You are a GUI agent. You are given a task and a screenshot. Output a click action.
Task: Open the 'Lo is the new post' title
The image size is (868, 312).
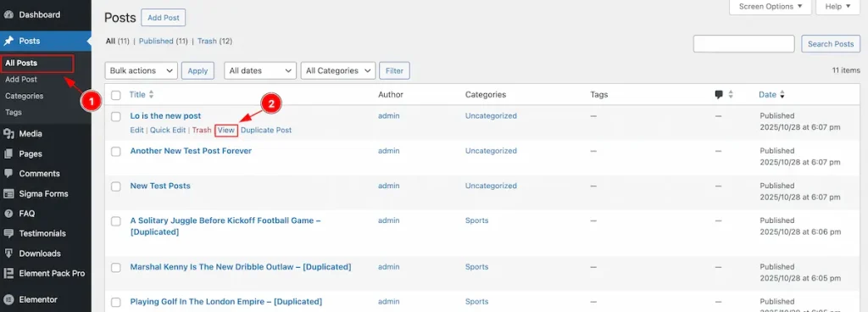point(165,115)
